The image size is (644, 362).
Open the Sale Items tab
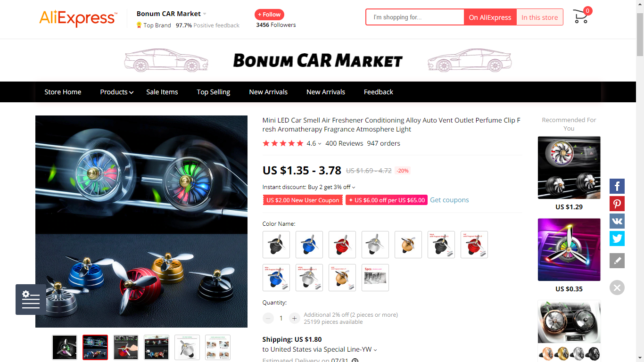(x=162, y=92)
